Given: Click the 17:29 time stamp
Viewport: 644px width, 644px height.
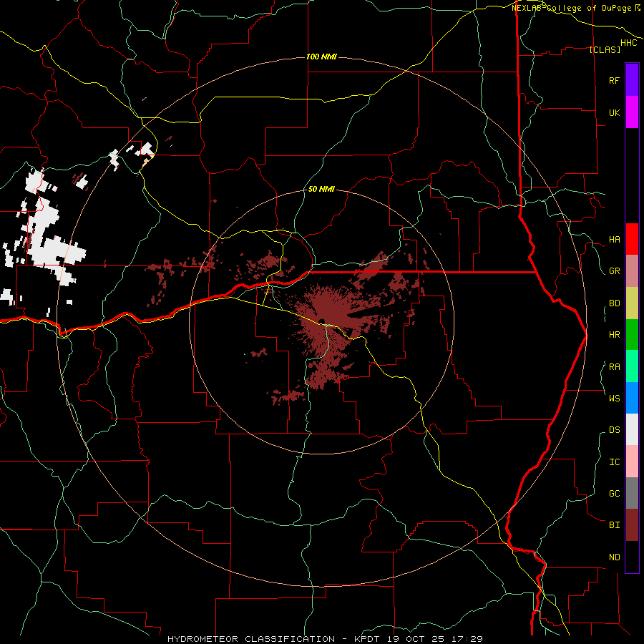Looking at the screenshot, I should 467,639.
